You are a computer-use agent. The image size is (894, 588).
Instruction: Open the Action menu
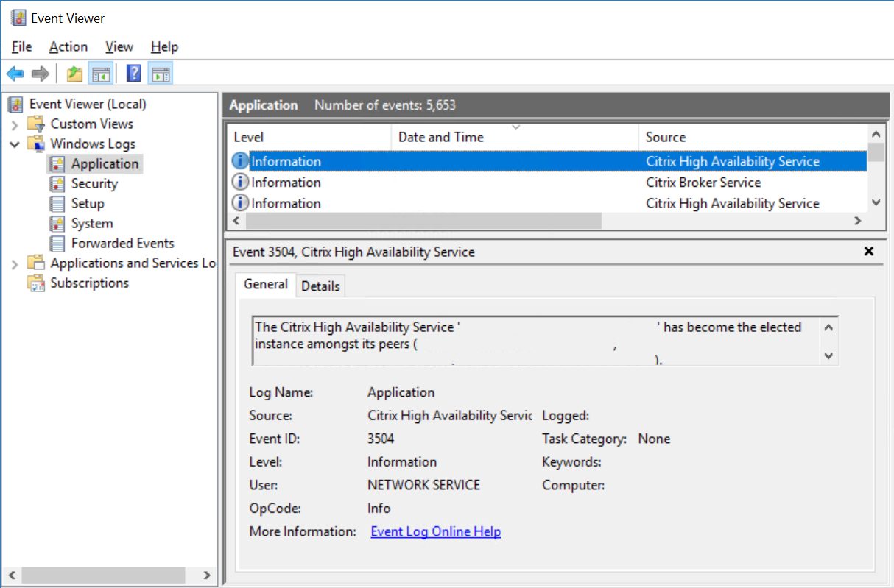pyautogui.click(x=68, y=46)
